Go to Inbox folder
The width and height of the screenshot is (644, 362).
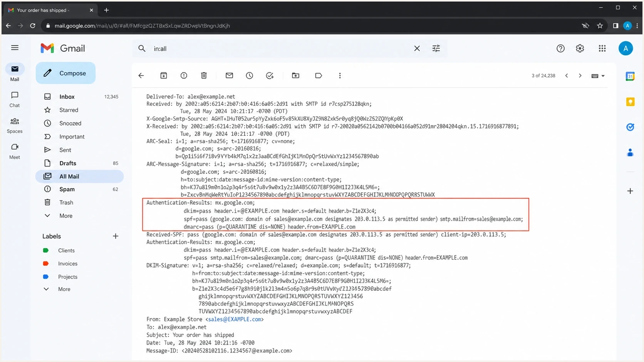(x=80, y=97)
